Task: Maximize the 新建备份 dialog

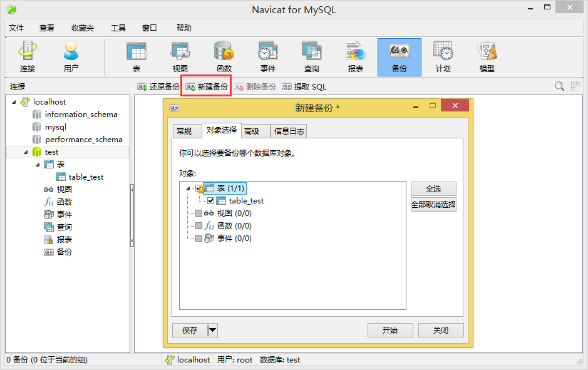Action: pos(433,106)
